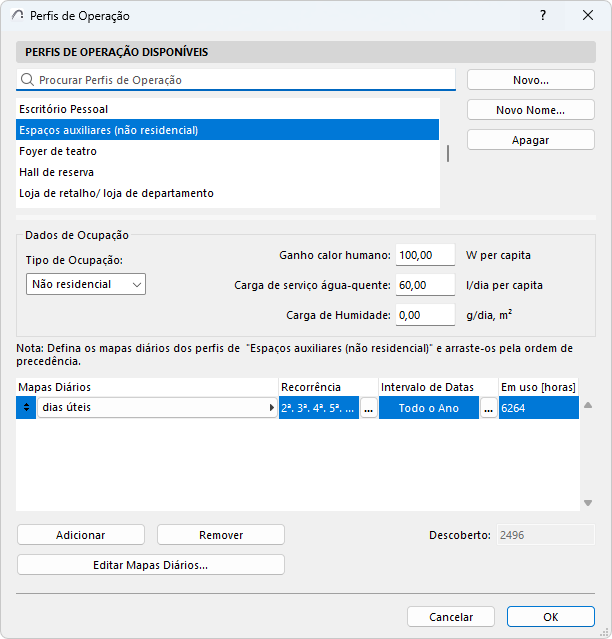Expand the dias úteis daily map arrow

point(272,408)
